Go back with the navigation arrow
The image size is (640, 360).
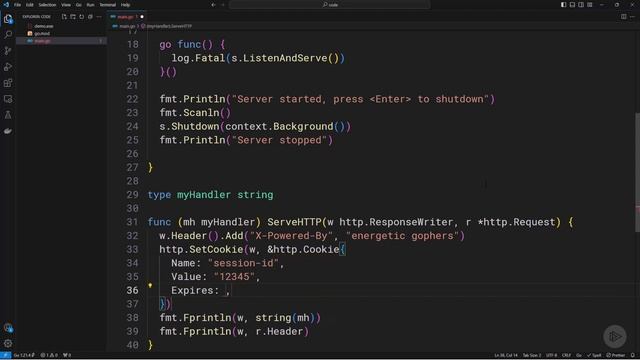[x=213, y=5]
